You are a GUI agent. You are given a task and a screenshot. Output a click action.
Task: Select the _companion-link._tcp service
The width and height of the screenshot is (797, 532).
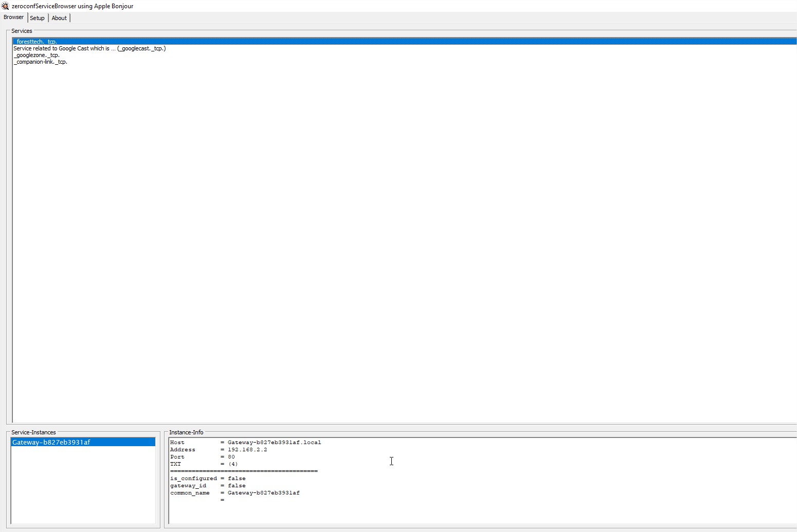pyautogui.click(x=40, y=62)
